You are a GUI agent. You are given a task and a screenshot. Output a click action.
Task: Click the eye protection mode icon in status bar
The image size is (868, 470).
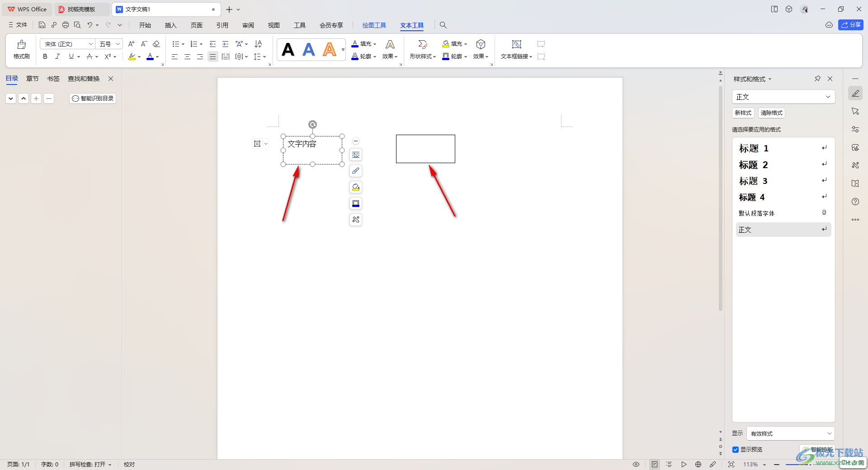[636, 465]
